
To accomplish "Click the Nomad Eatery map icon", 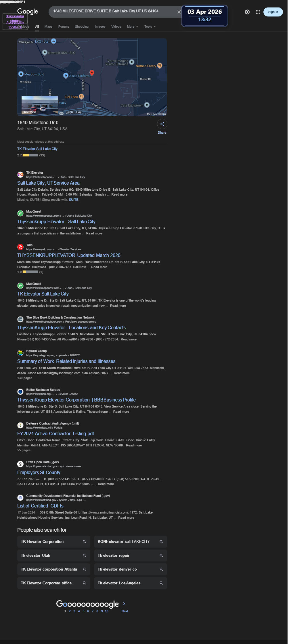I will pyautogui.click(x=160, y=66).
